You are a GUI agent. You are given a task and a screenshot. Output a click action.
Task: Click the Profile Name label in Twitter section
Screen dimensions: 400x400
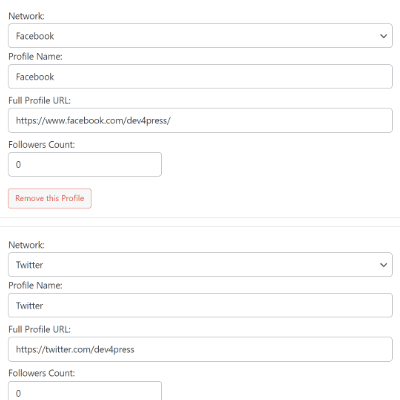tap(35, 285)
